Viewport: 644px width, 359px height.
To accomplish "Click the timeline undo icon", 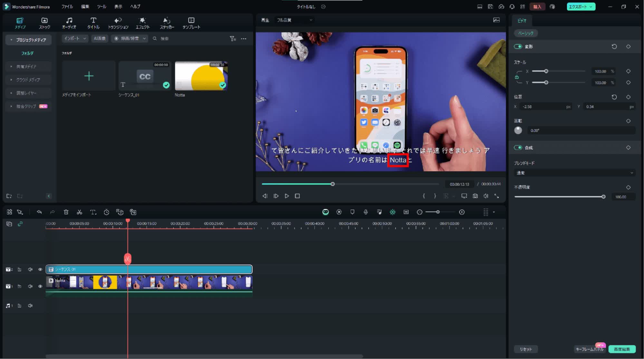I will click(x=39, y=212).
